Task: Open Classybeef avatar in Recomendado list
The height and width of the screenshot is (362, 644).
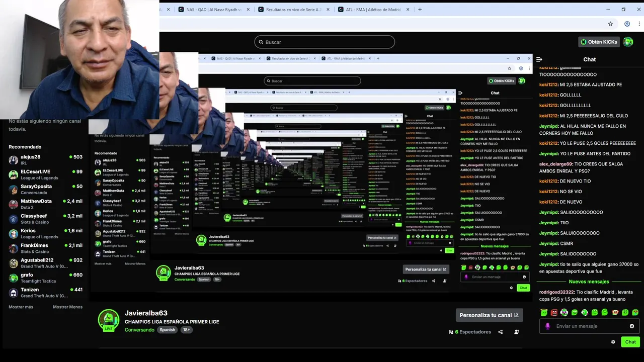Action: point(13,219)
